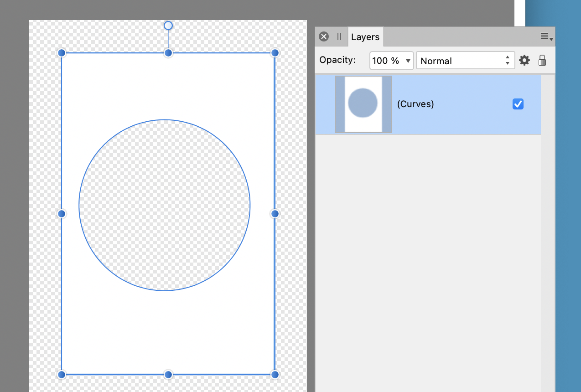Click the (Curves) layer thumbnail
Viewport: 581px width, 392px height.
tap(363, 104)
